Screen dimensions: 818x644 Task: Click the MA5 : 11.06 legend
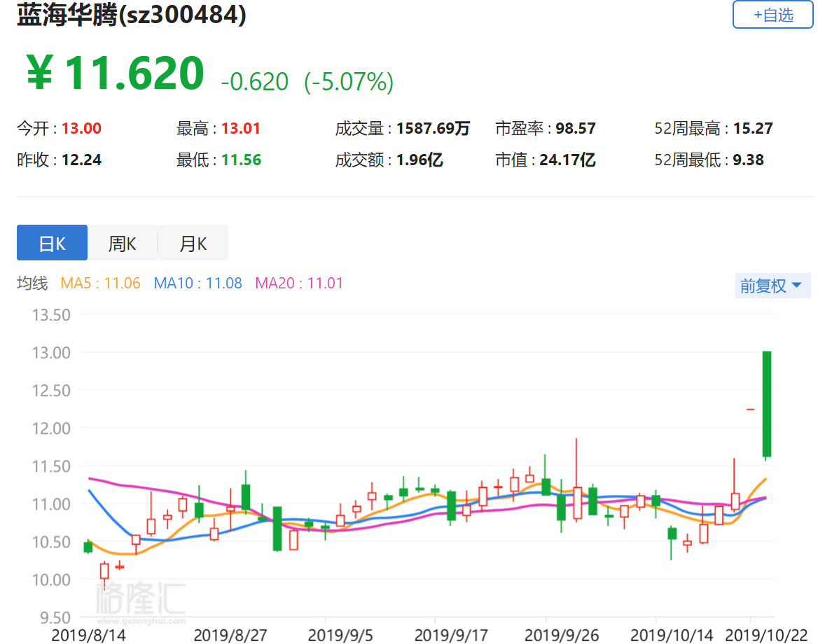coord(101,283)
